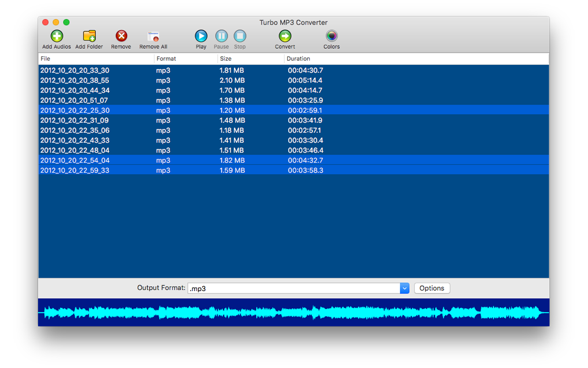
Task: Click the green zoom window button
Action: (66, 22)
